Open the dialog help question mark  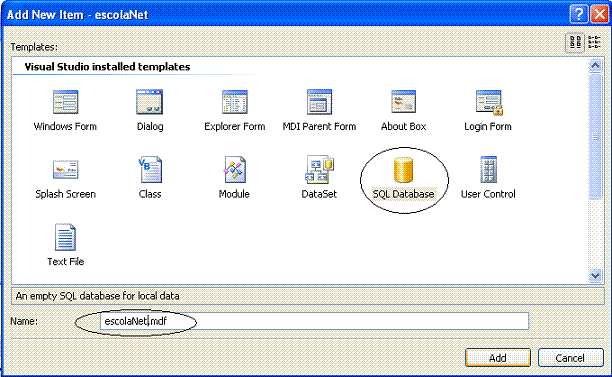pos(579,14)
